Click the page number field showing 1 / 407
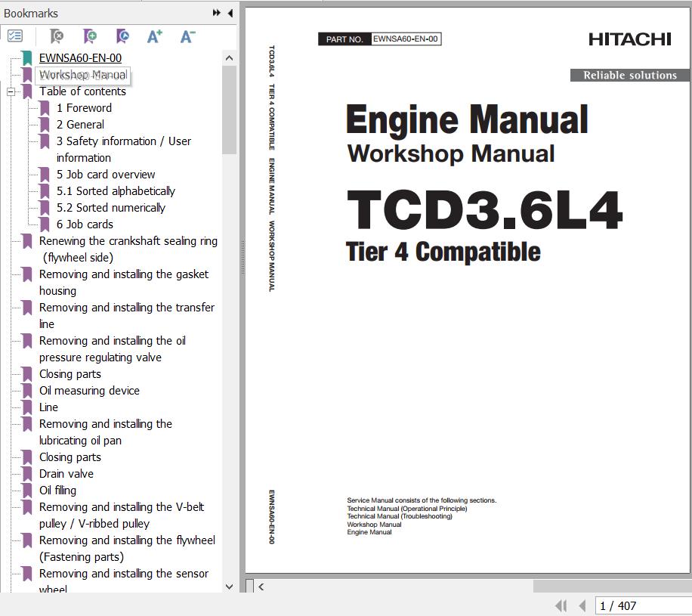Viewport: 692px width, 616px height. tap(643, 606)
